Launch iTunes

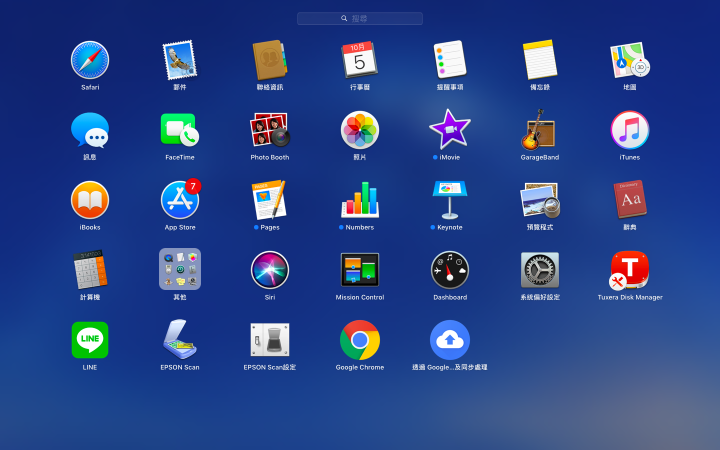coord(630,130)
